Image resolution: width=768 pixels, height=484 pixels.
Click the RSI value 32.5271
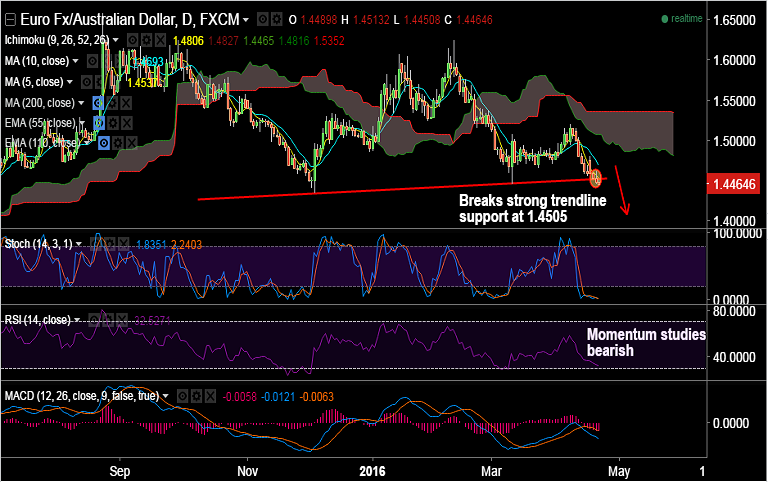[x=152, y=321]
